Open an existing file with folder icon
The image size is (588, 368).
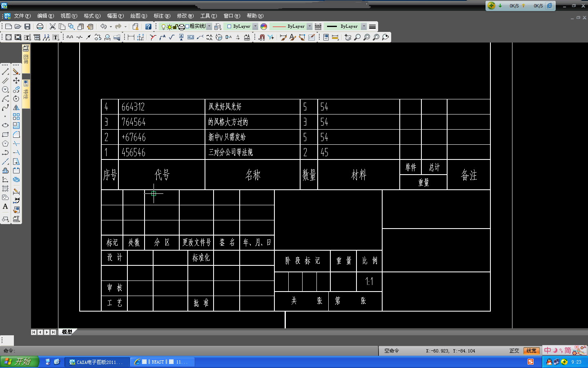[18, 27]
